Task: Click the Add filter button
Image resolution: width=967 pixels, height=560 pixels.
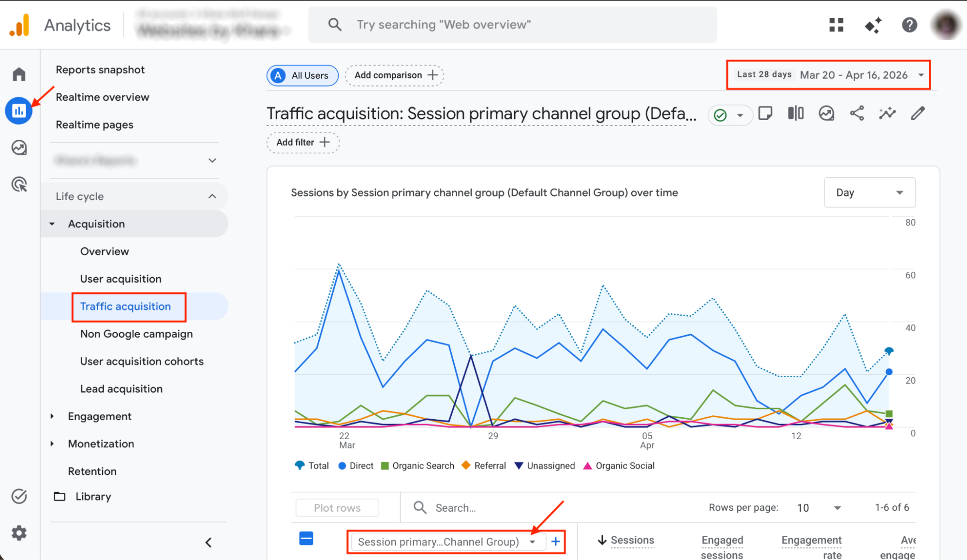Action: click(303, 142)
